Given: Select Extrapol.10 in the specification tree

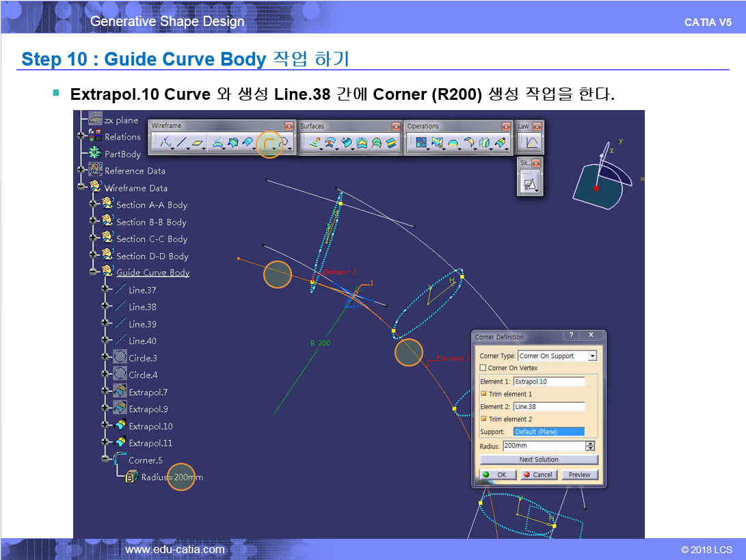Looking at the screenshot, I should point(150,426).
